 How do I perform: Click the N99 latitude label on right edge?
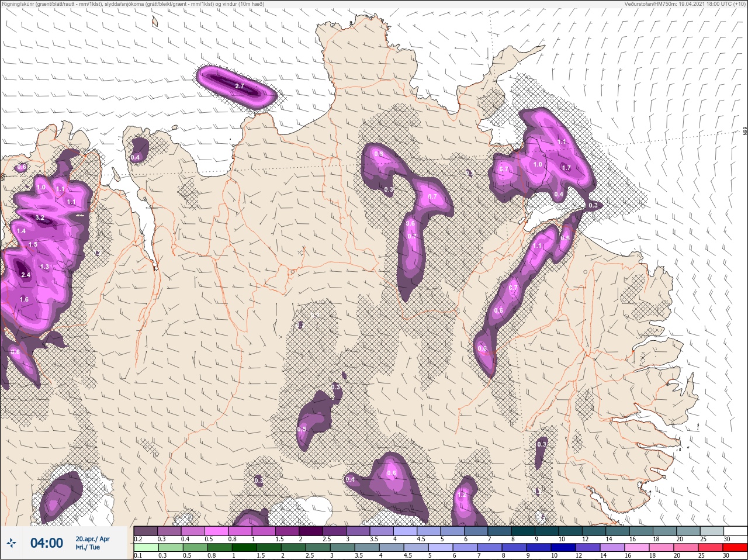tap(745, 132)
